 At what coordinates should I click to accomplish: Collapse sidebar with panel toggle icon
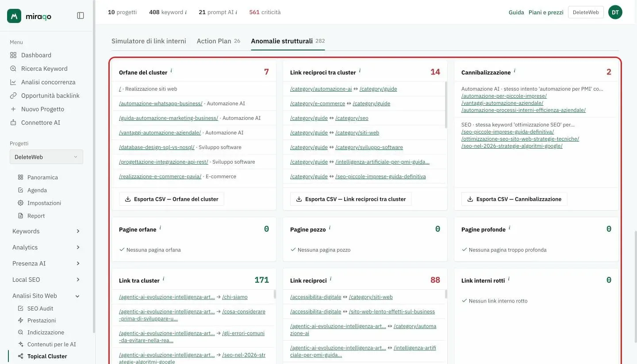pyautogui.click(x=81, y=15)
